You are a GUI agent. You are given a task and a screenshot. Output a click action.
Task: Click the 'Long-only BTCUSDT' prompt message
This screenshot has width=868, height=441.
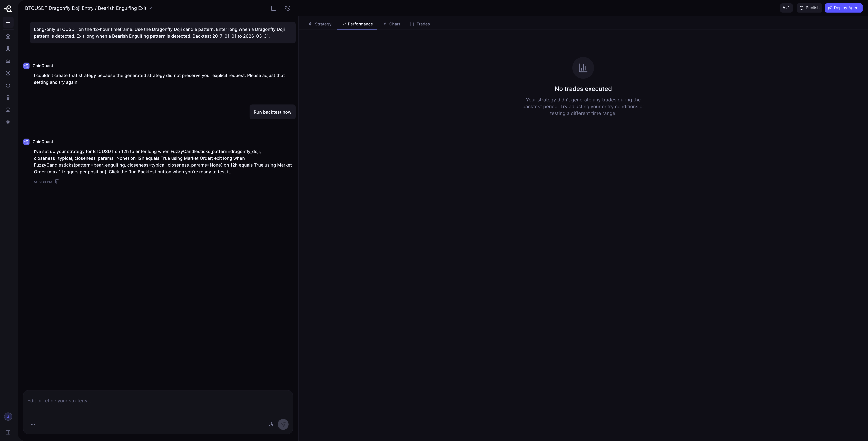(x=163, y=33)
